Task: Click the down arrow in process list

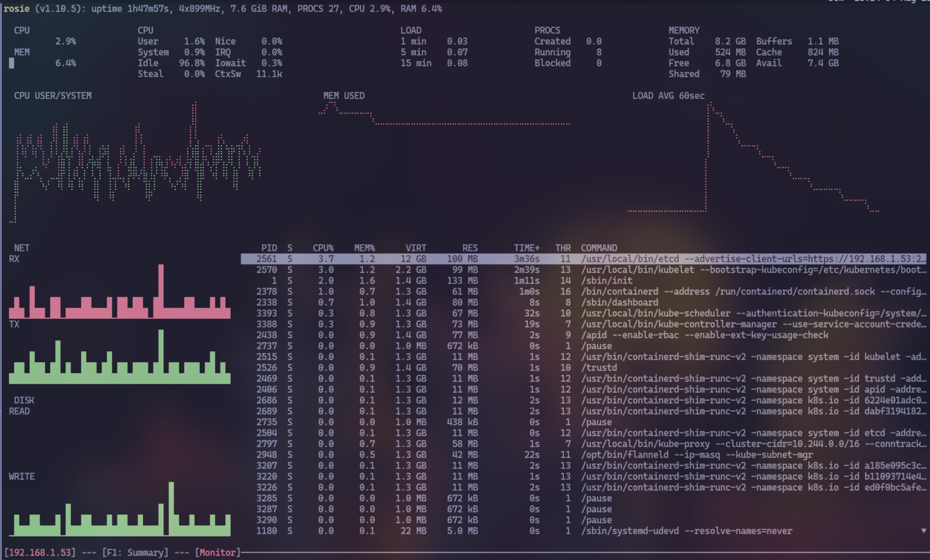Action: point(923,531)
